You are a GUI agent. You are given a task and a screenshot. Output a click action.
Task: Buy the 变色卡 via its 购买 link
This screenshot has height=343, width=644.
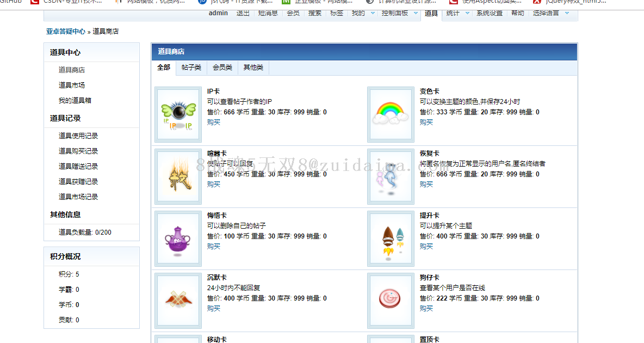(426, 122)
